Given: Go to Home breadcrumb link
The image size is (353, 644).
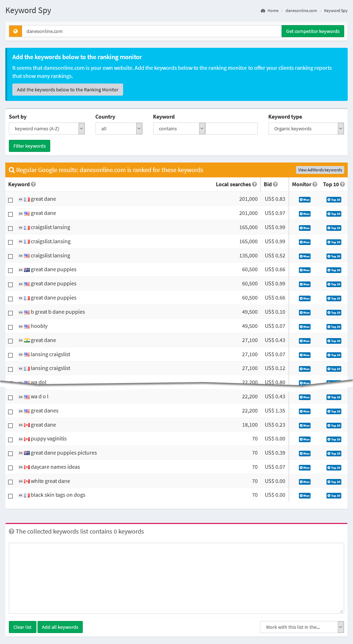Looking at the screenshot, I should [273, 11].
